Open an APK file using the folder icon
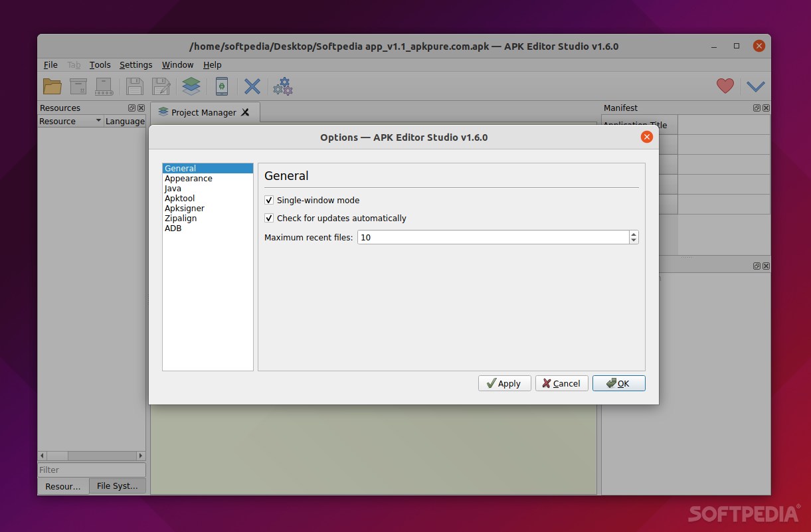 52,86
